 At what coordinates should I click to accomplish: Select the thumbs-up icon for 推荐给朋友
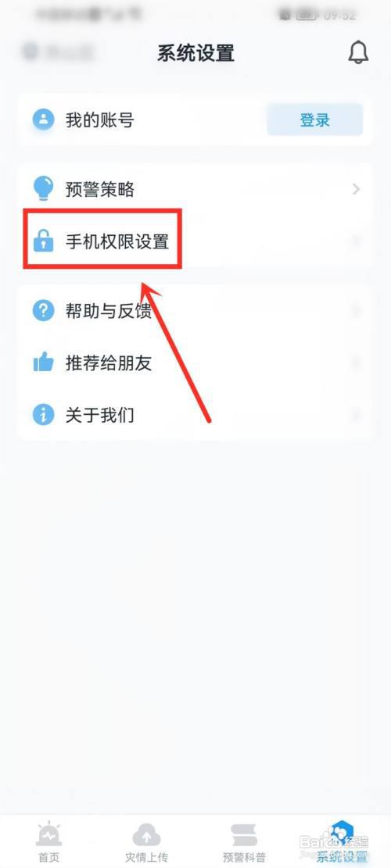point(43,363)
